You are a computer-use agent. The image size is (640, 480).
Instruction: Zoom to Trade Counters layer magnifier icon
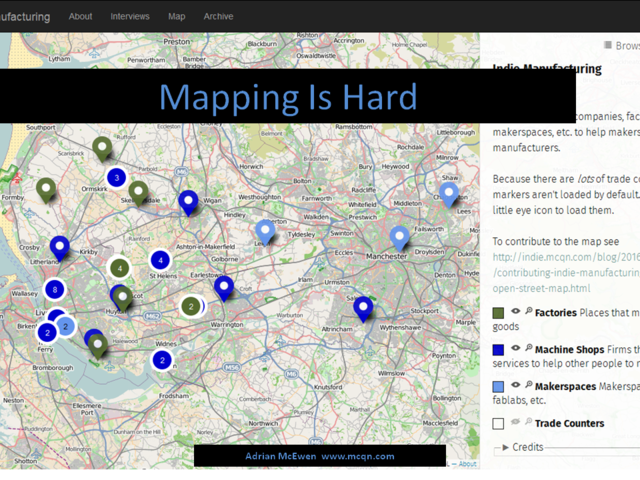coord(529,421)
